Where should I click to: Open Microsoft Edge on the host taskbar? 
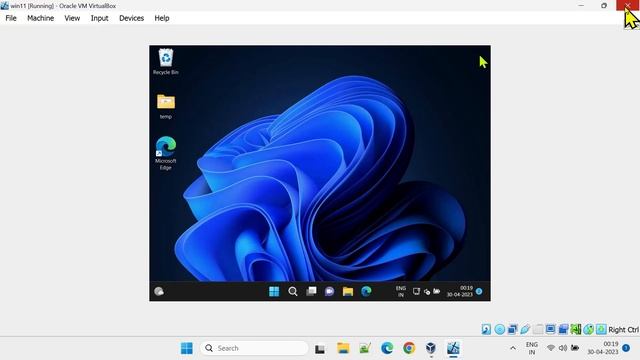point(387,348)
